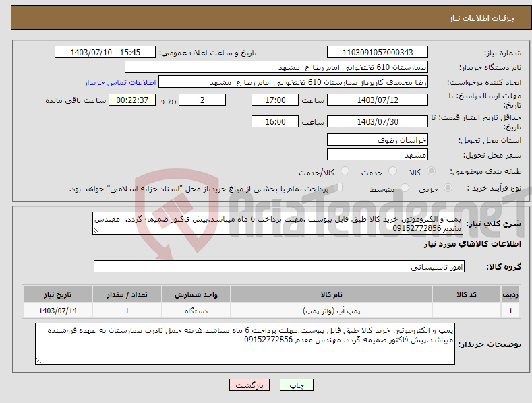The width and height of the screenshot is (532, 403).
Task: Click the remaining time field 00:22:37
Action: (132, 100)
